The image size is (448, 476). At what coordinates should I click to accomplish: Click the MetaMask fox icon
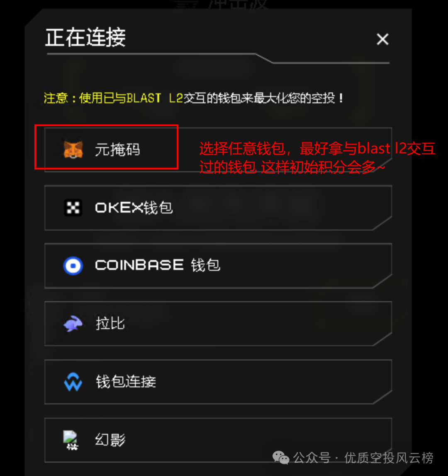pyautogui.click(x=73, y=149)
